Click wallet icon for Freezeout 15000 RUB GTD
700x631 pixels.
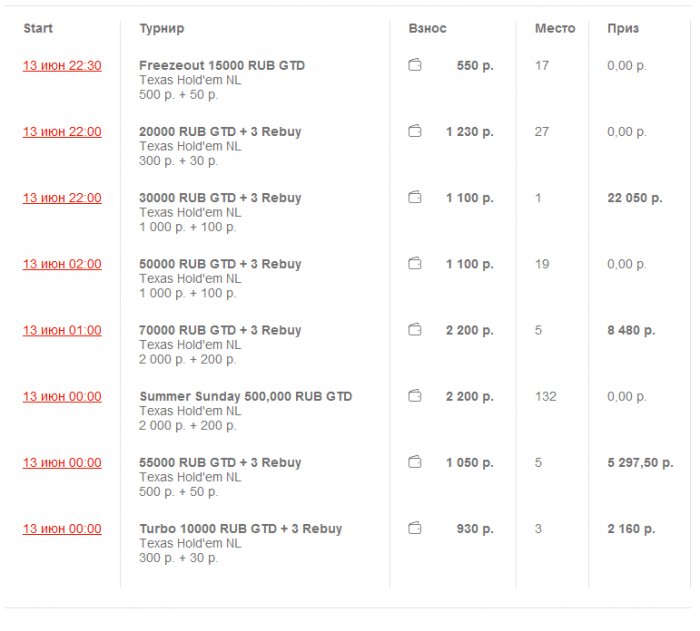(x=415, y=66)
